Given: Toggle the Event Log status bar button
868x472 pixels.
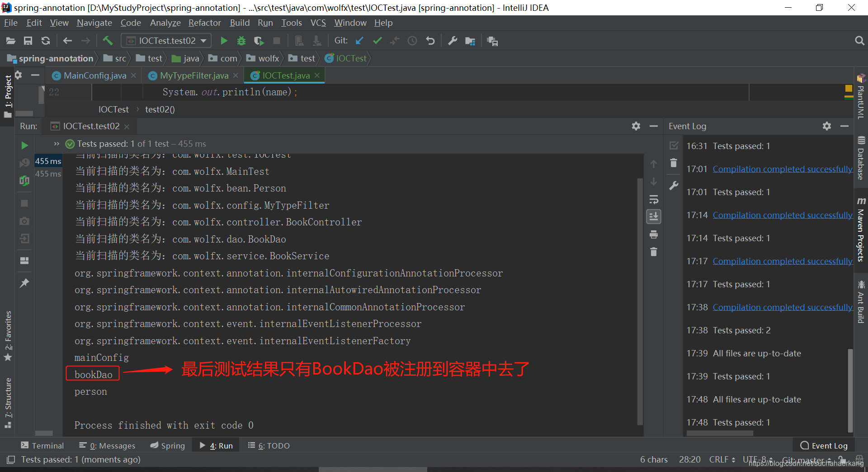Looking at the screenshot, I should 824,445.
